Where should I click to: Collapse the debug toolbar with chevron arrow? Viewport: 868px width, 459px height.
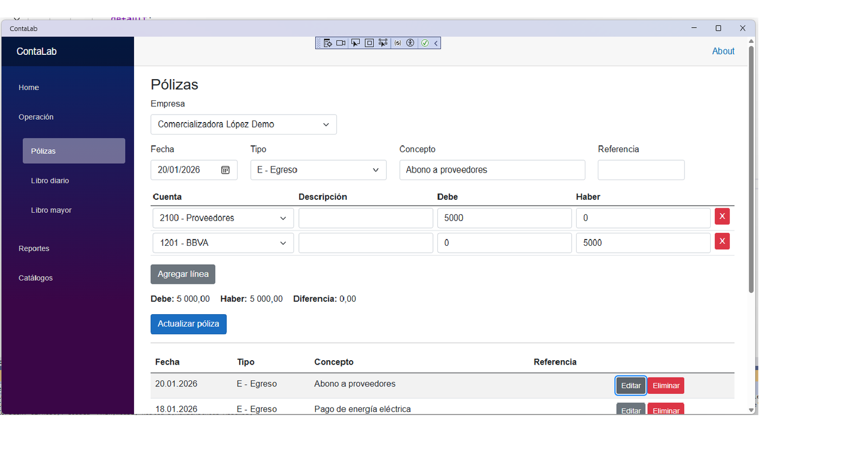click(436, 43)
